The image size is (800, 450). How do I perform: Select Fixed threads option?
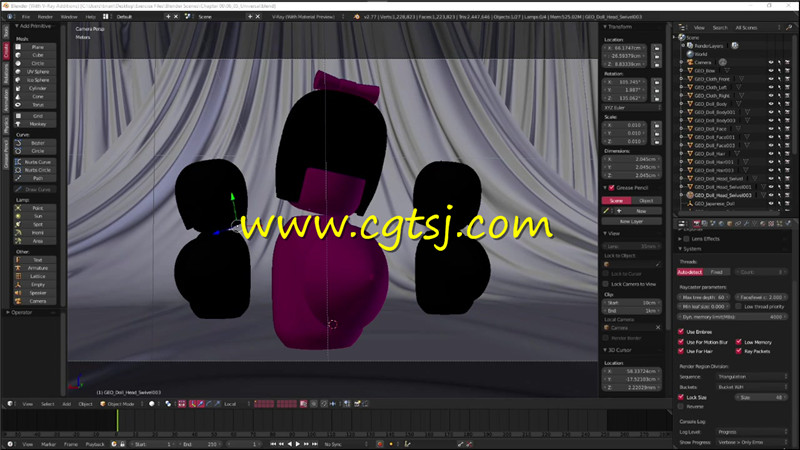coord(717,272)
